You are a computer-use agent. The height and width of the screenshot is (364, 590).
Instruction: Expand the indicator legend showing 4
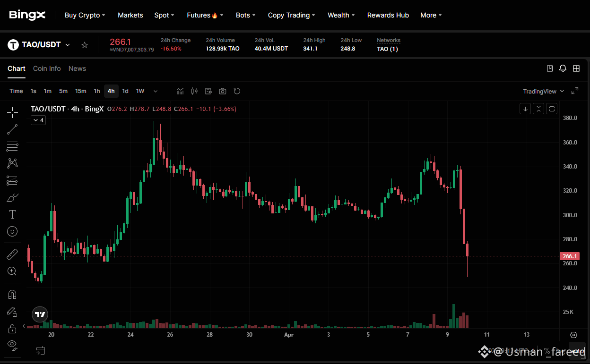coord(38,120)
